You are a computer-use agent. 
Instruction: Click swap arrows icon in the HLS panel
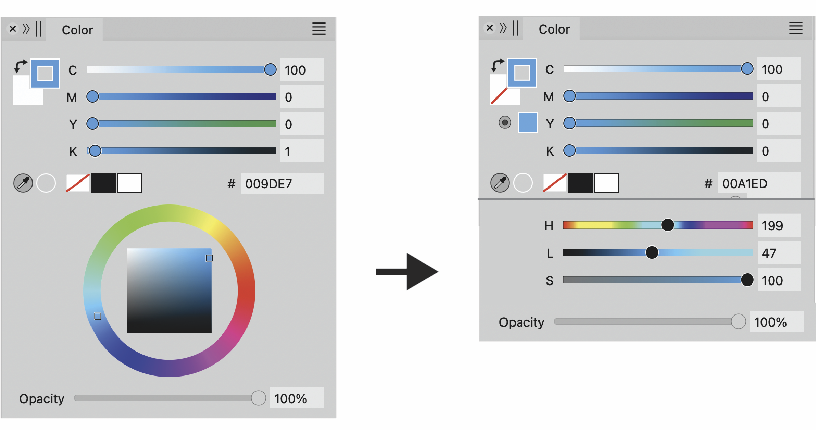point(497,66)
